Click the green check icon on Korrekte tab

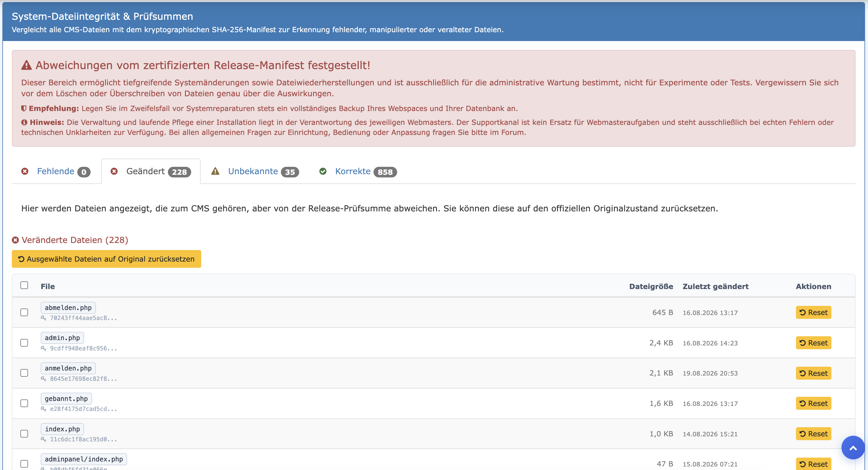point(323,171)
